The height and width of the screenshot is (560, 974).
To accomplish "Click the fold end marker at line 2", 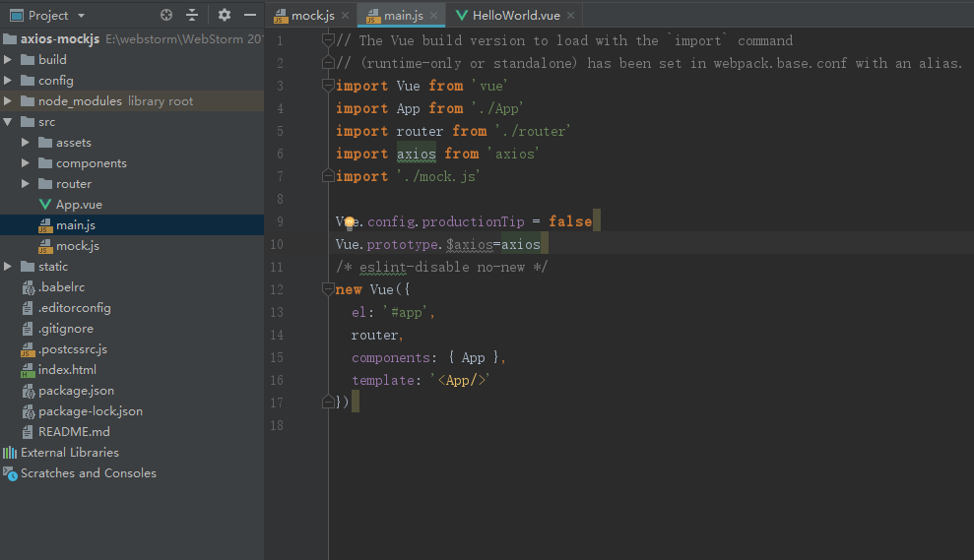I will coord(328,63).
